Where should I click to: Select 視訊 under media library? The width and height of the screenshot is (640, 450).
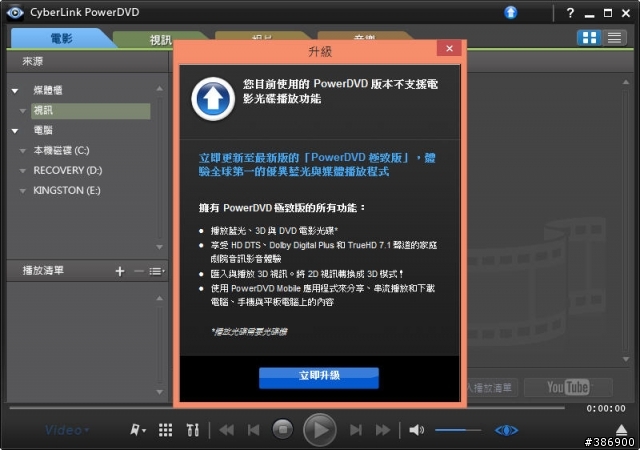[91, 111]
